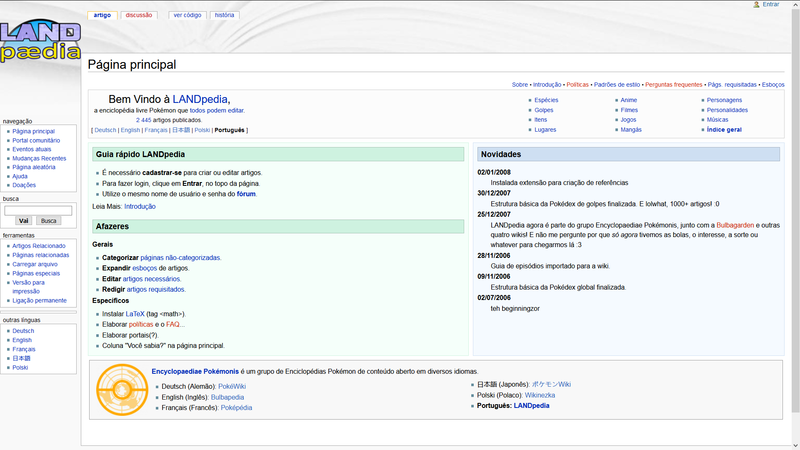The width and height of the screenshot is (800, 450).
Task: Click the Busca button
Action: tap(48, 221)
